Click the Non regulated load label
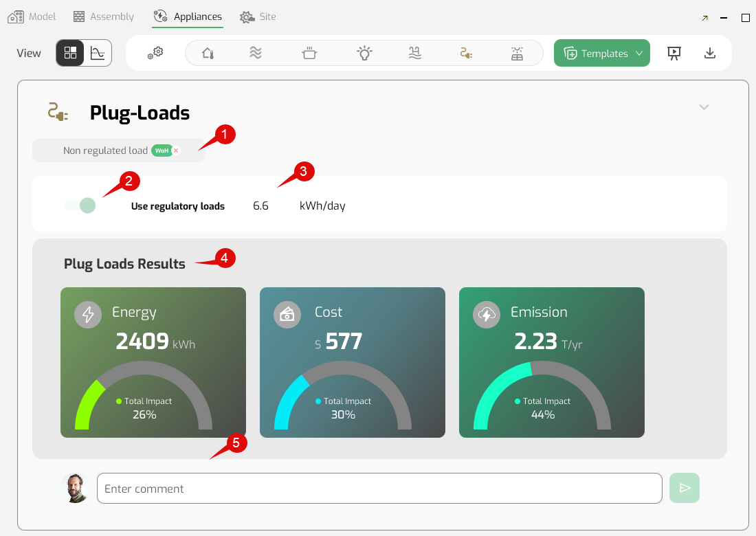The image size is (756, 536). (x=105, y=150)
